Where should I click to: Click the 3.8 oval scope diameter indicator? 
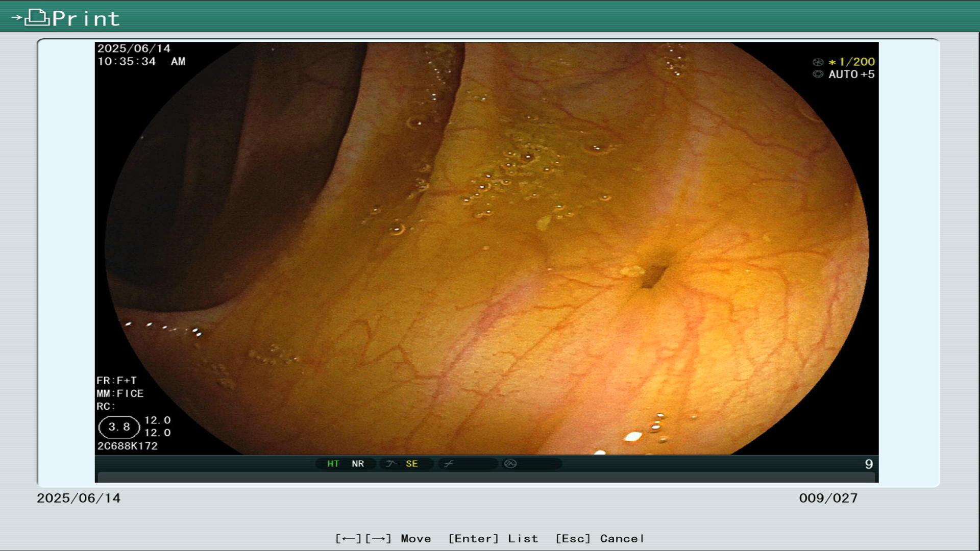coord(119,427)
